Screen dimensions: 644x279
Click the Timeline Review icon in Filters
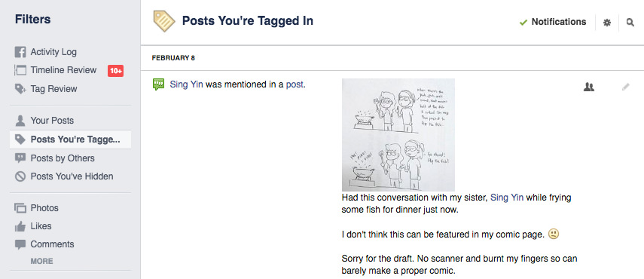pyautogui.click(x=20, y=70)
